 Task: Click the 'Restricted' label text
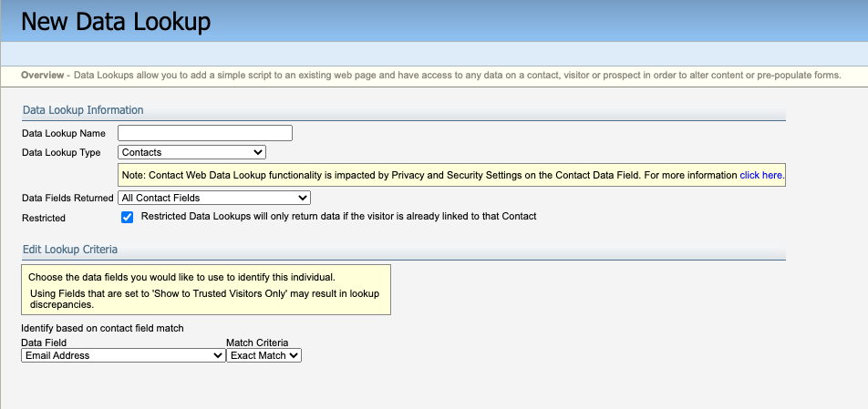click(x=44, y=219)
